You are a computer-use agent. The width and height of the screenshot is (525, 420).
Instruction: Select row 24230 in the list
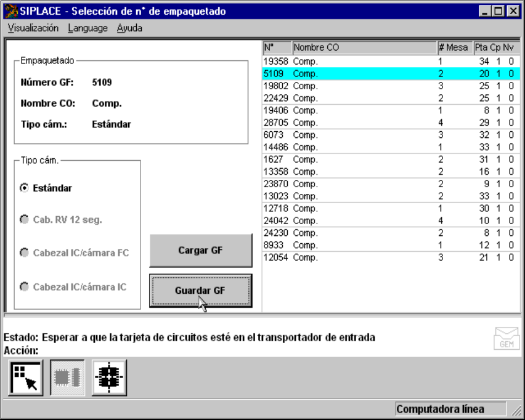click(x=391, y=233)
